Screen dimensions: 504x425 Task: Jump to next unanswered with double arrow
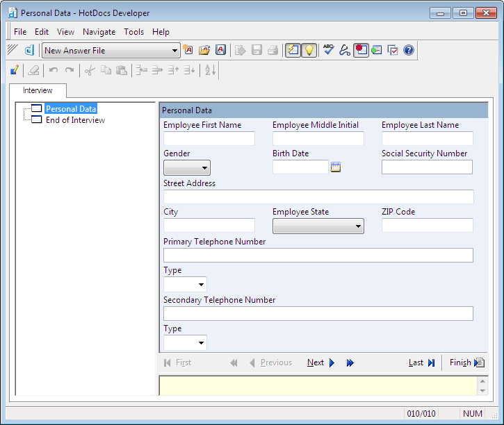click(x=350, y=362)
